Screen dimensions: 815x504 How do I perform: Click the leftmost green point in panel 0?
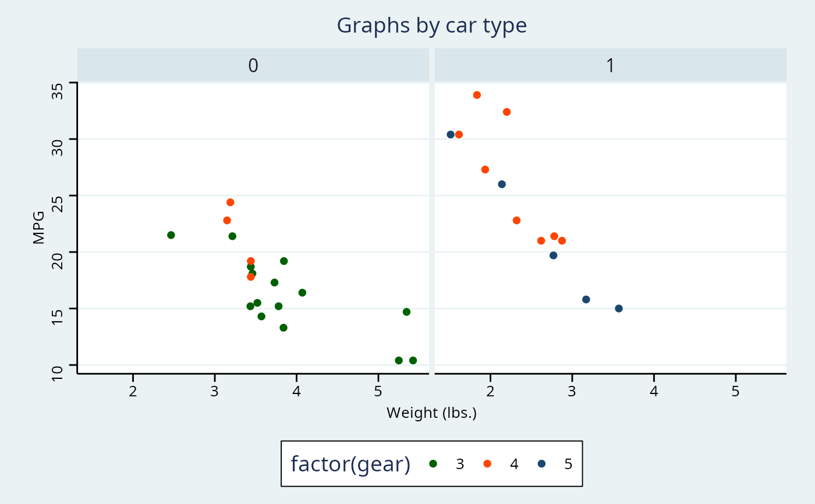coord(171,235)
